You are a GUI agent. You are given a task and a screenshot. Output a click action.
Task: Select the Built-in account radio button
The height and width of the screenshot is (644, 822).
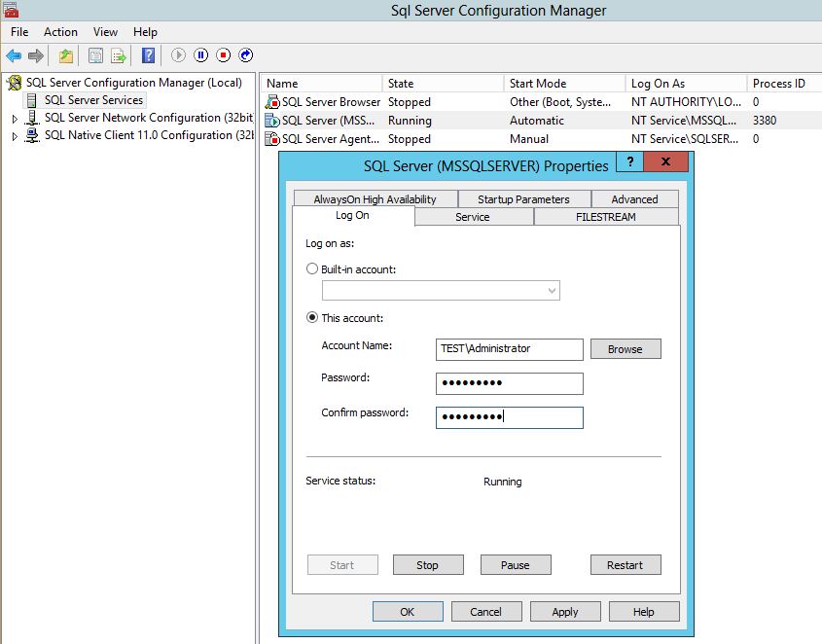point(312,268)
